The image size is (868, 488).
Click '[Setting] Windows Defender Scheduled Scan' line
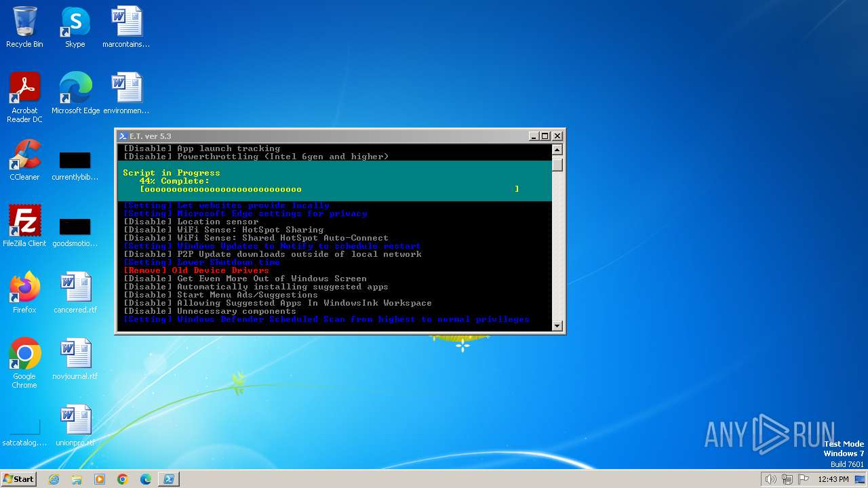click(326, 319)
